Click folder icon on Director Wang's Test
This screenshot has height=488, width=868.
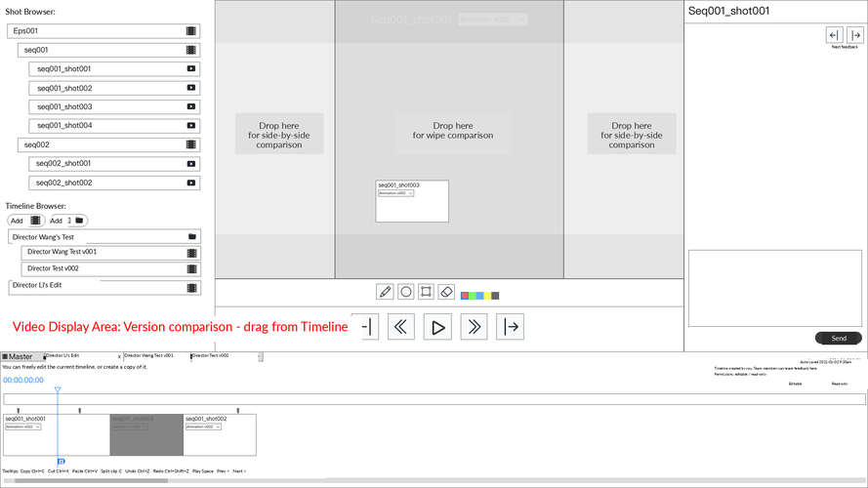pos(192,237)
